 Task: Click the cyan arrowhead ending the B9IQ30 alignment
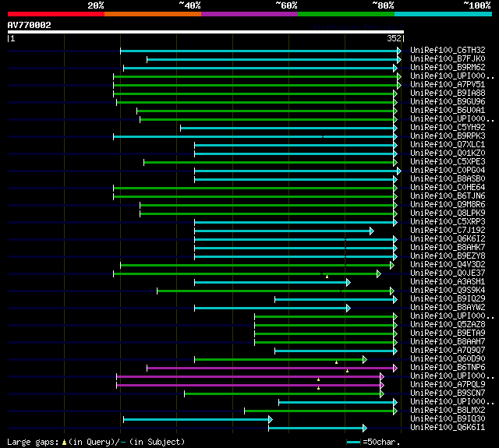pyautogui.click(x=271, y=420)
